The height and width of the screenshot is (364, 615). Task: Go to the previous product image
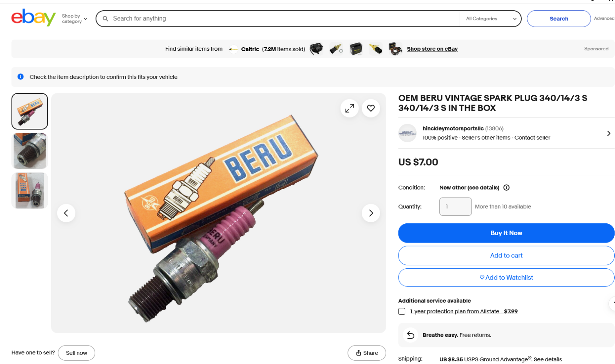point(66,213)
